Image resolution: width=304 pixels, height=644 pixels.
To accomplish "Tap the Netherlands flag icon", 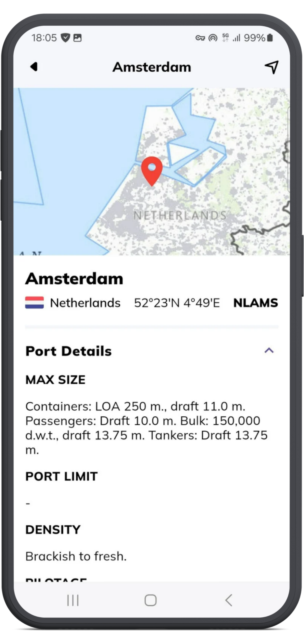I will tap(34, 302).
